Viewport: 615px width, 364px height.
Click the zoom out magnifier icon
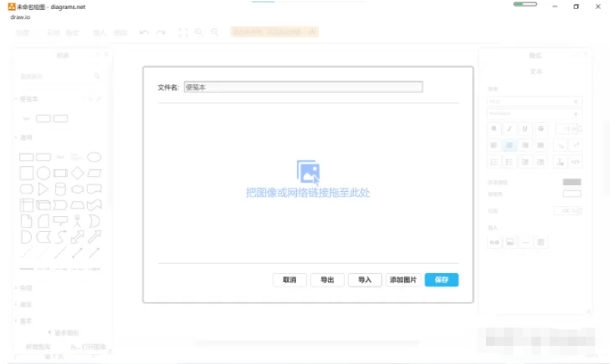[215, 32]
